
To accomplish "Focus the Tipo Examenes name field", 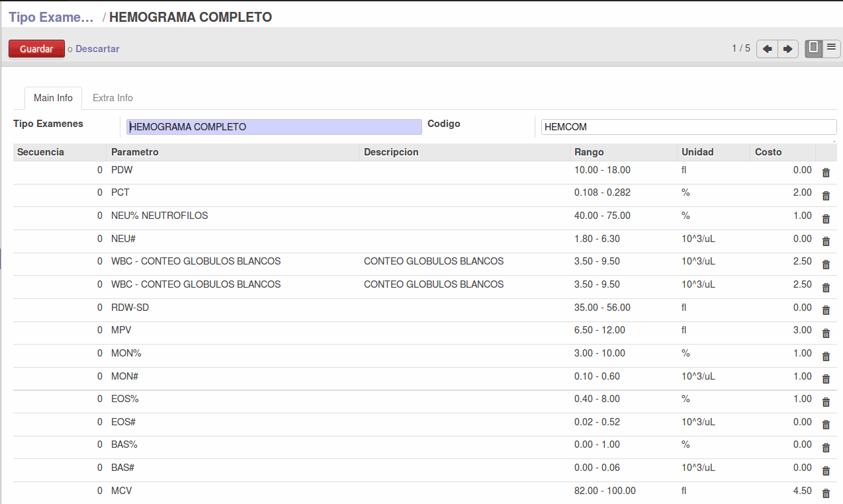I will pyautogui.click(x=274, y=127).
